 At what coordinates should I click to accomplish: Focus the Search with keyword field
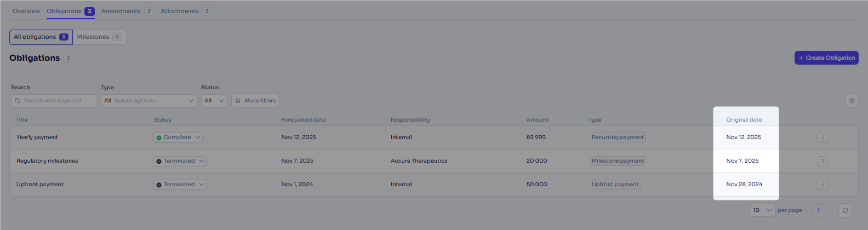[54, 101]
